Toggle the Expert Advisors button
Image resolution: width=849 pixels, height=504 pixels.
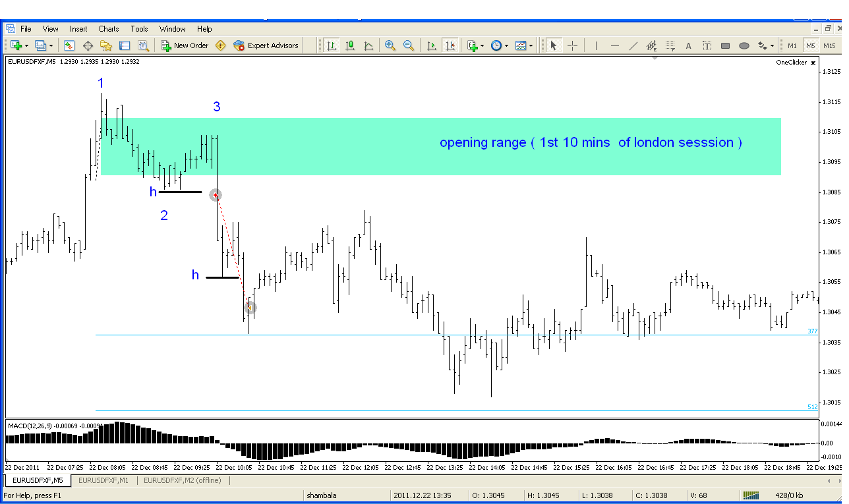266,45
